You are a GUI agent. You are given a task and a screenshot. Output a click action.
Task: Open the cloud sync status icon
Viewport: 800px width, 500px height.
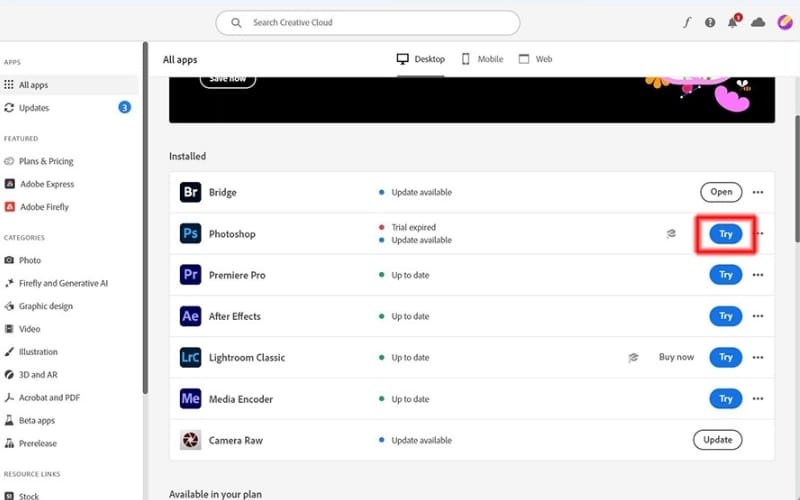pos(758,22)
